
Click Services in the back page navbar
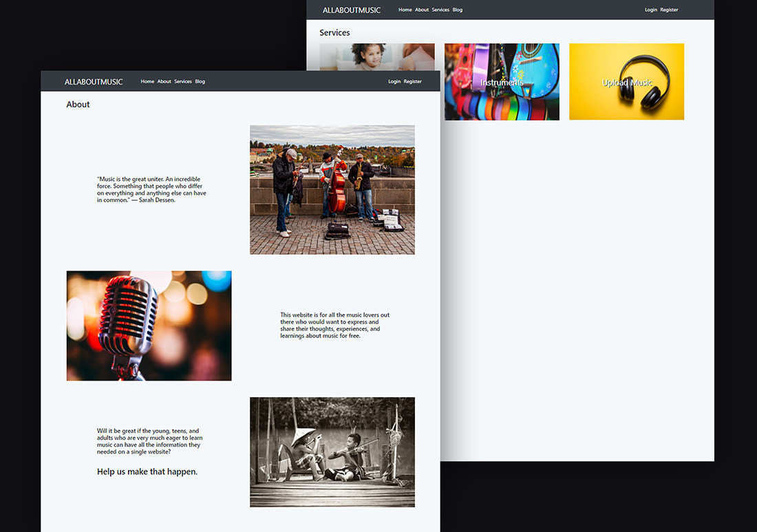pyautogui.click(x=440, y=10)
